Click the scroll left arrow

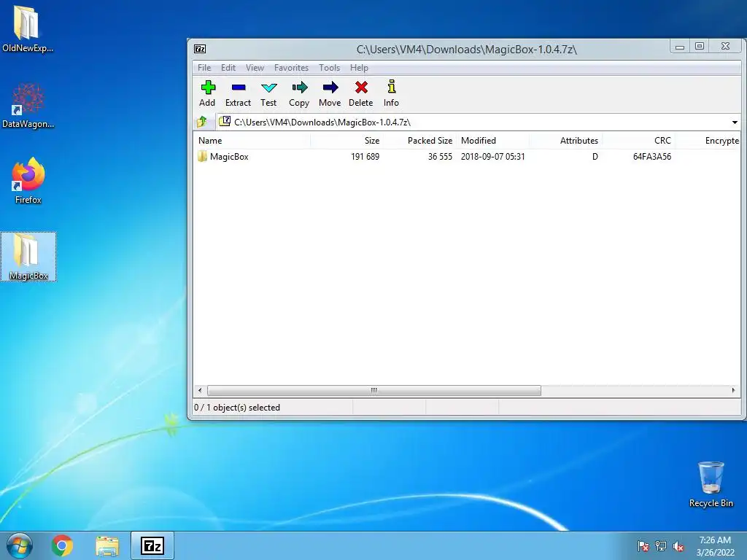pos(200,391)
